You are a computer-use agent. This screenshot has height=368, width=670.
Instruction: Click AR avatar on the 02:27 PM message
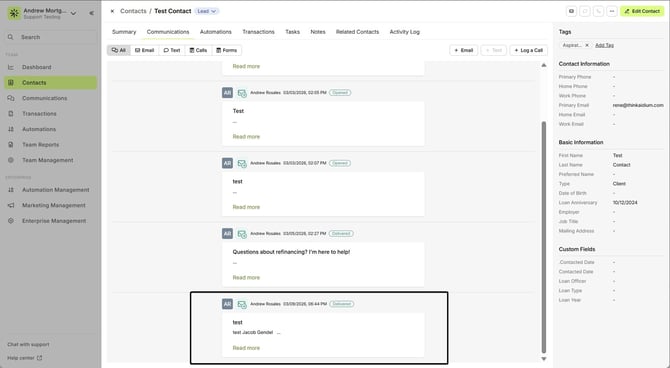click(227, 234)
